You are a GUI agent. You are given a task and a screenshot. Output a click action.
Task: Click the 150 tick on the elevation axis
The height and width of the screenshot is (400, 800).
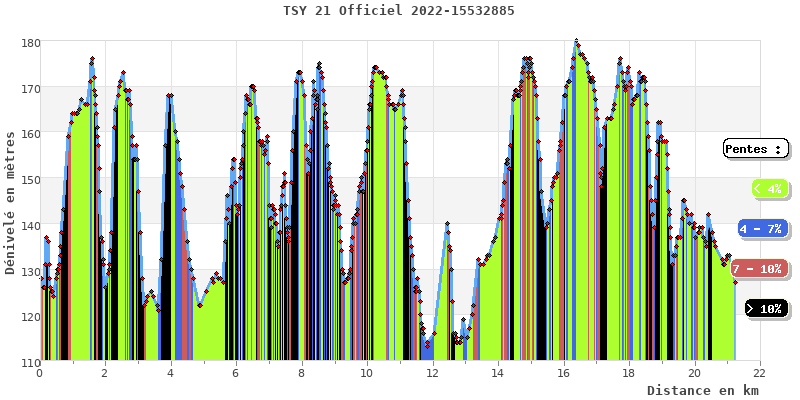(30, 180)
